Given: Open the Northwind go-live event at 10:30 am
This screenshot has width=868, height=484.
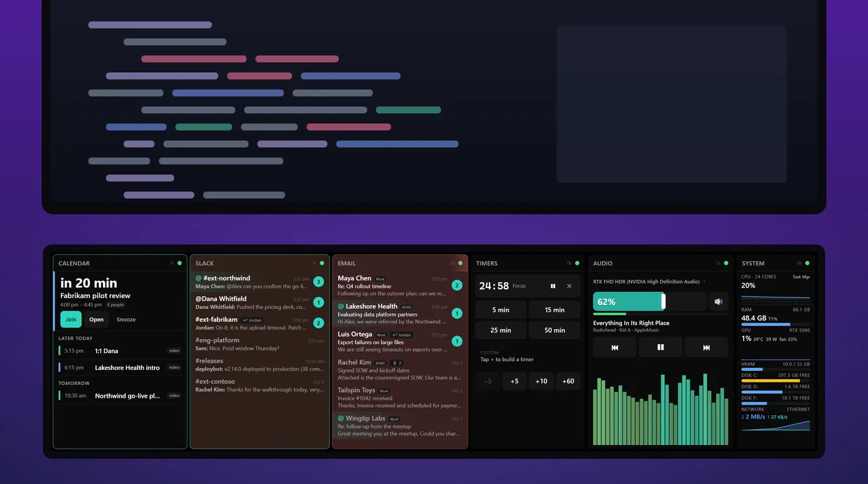Looking at the screenshot, I should pyautogui.click(x=120, y=396).
